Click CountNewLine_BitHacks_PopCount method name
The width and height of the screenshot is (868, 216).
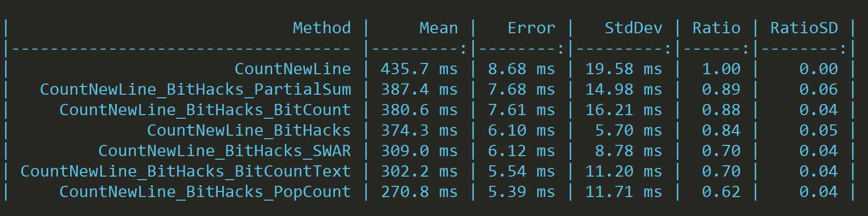coord(205,192)
